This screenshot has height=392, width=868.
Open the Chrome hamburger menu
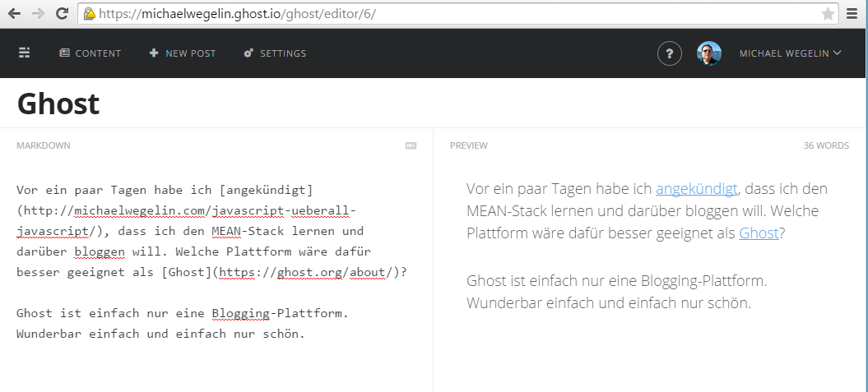(852, 14)
